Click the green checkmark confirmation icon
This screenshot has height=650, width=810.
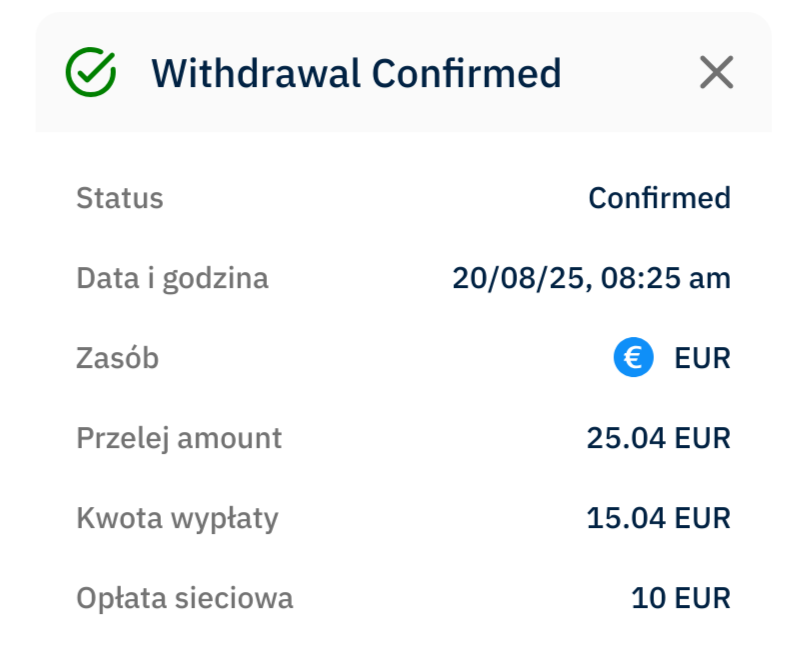[91, 72]
